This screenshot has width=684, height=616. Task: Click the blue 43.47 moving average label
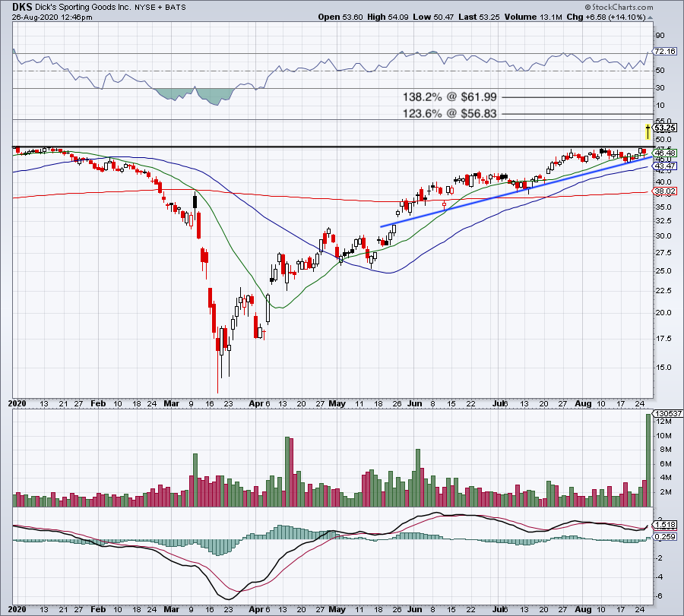[665, 166]
